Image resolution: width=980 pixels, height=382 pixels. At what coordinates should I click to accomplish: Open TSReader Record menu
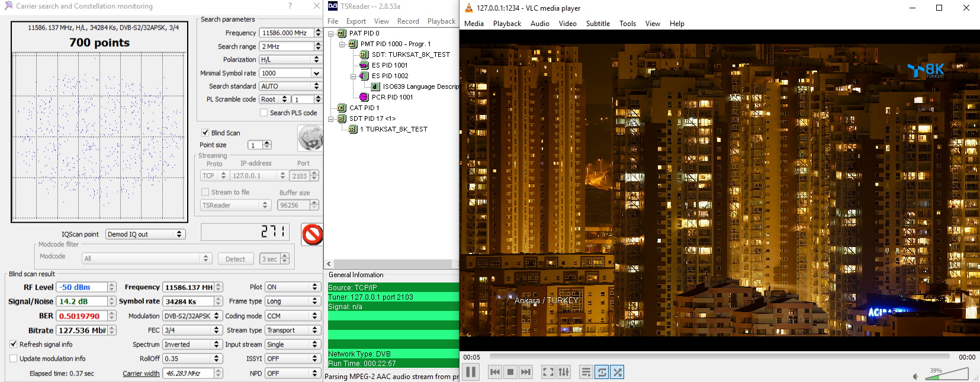coord(408,21)
